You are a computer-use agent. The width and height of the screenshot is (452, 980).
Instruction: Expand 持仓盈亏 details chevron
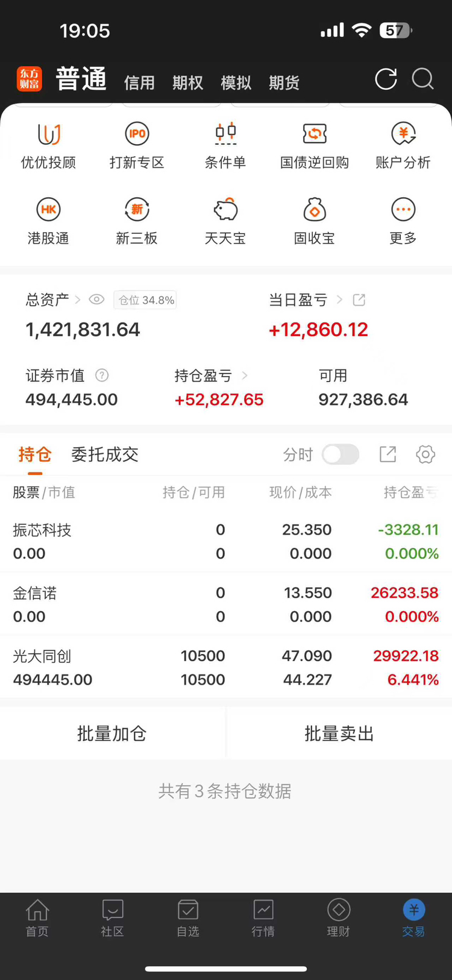point(245,375)
